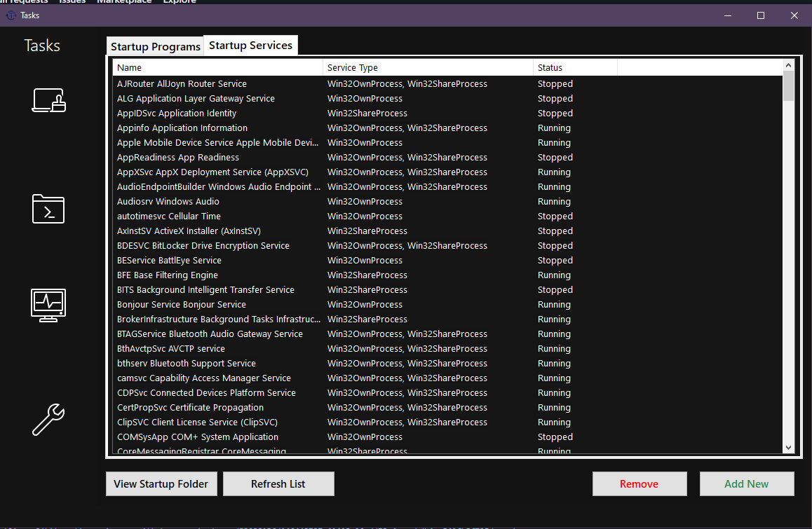Select the bthserv Bluetooth Support Service row

pyautogui.click(x=447, y=364)
